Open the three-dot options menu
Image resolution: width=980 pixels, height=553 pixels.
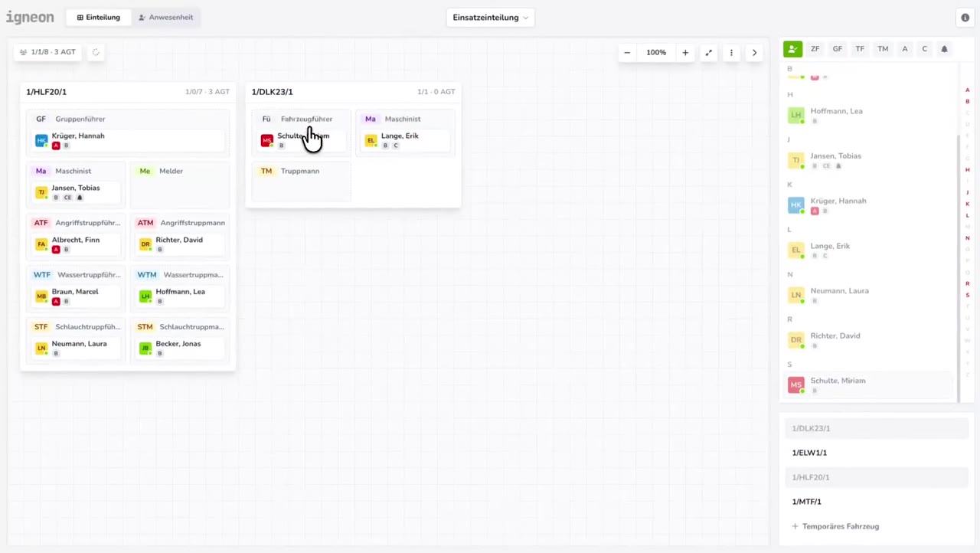(x=731, y=53)
